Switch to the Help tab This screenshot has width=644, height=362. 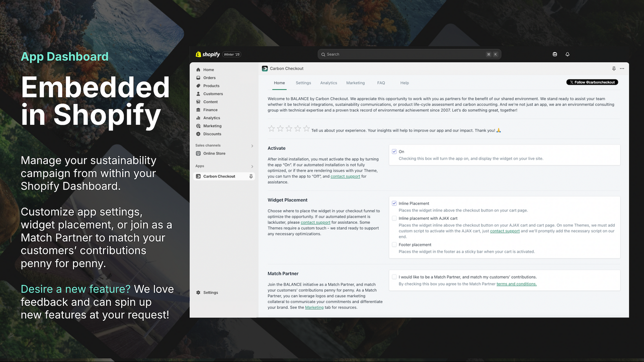pos(405,83)
